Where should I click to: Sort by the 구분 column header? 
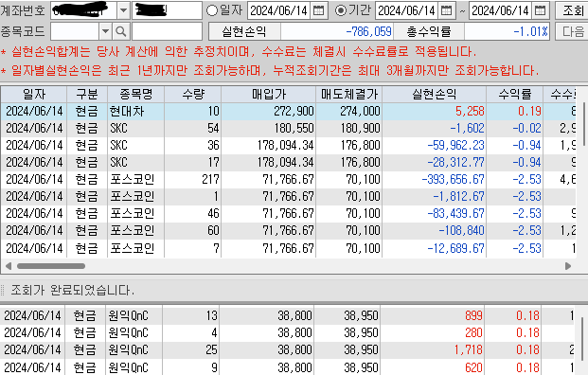tap(87, 94)
